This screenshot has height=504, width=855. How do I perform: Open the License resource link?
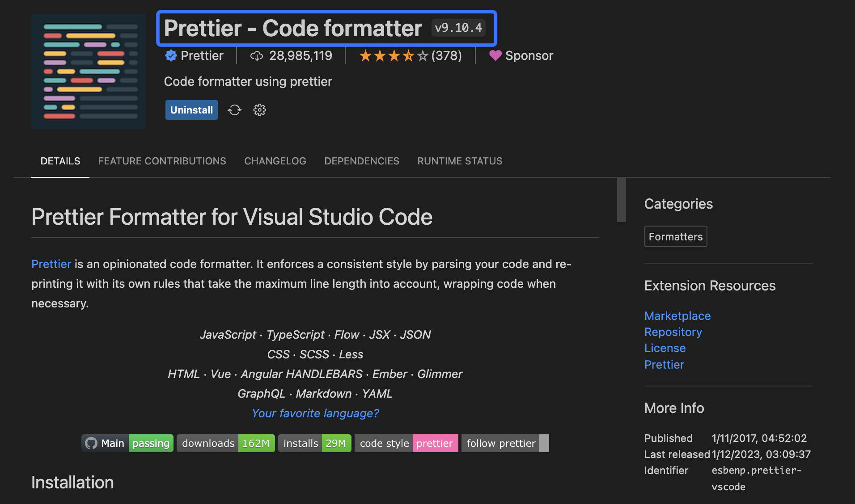[665, 348]
